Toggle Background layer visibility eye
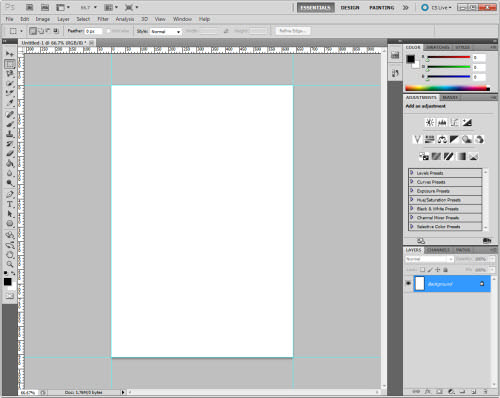The image size is (500, 398). (x=408, y=283)
